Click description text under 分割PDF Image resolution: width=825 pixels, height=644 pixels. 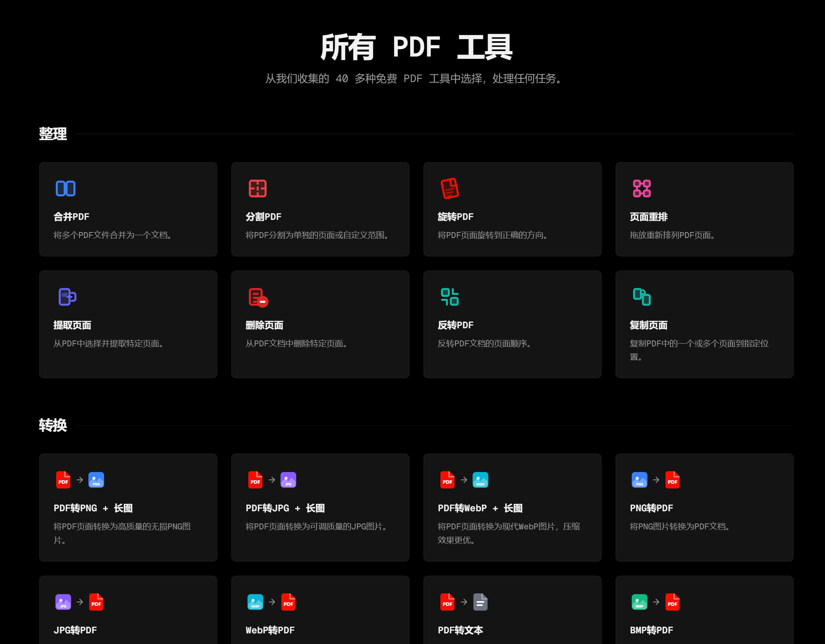point(317,235)
